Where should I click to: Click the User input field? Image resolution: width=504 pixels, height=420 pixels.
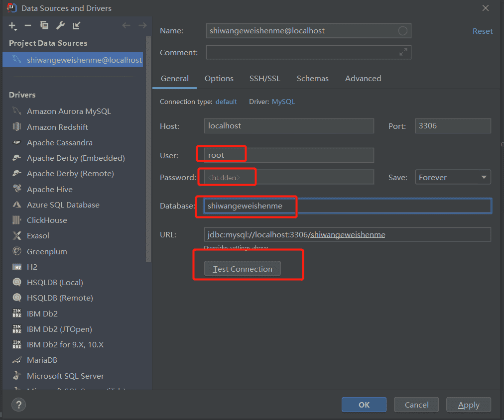coord(289,155)
